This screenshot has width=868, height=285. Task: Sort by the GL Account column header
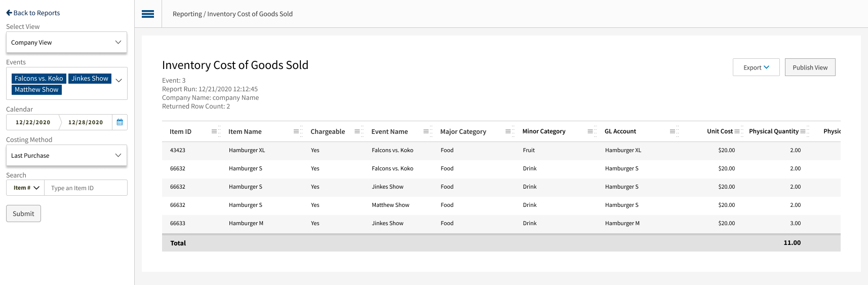pyautogui.click(x=620, y=131)
